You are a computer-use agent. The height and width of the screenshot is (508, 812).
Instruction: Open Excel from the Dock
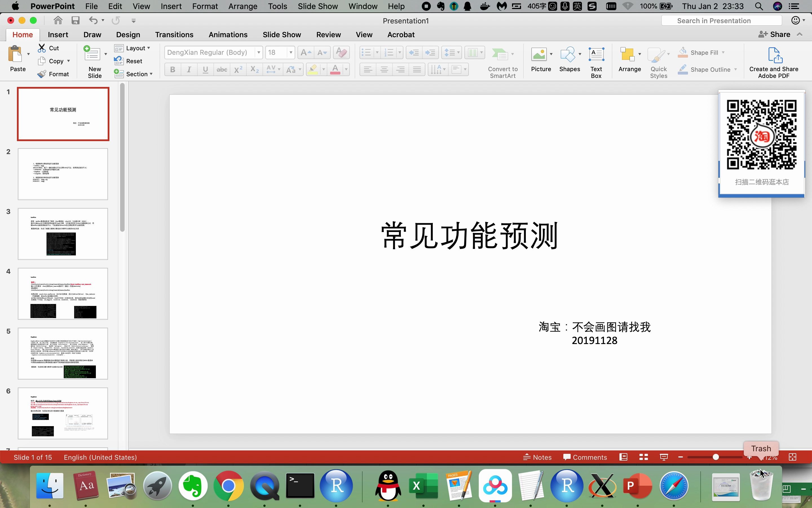point(423,485)
